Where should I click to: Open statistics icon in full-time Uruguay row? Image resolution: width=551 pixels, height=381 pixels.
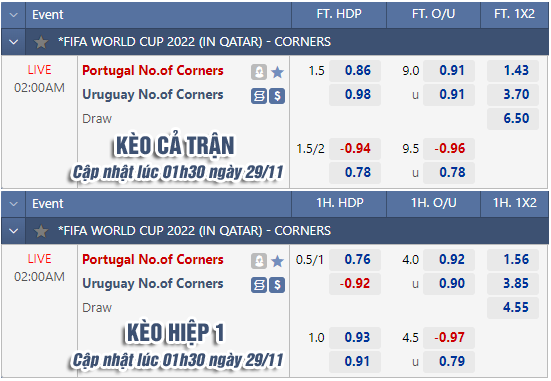pyautogui.click(x=259, y=96)
